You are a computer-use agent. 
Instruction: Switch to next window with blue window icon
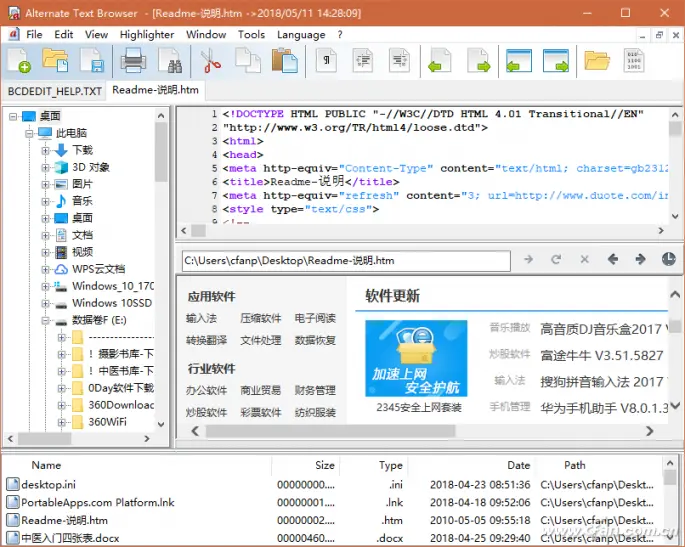click(556, 61)
